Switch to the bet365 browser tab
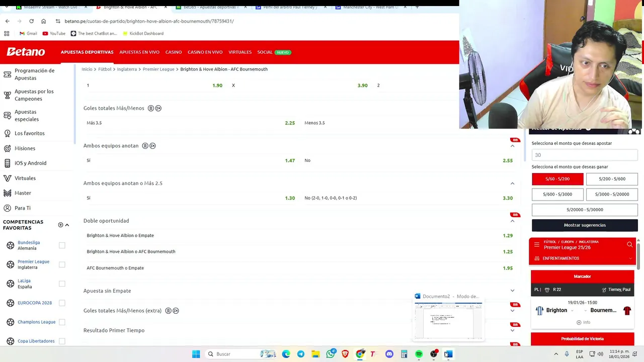The image size is (644, 362). (x=211, y=7)
